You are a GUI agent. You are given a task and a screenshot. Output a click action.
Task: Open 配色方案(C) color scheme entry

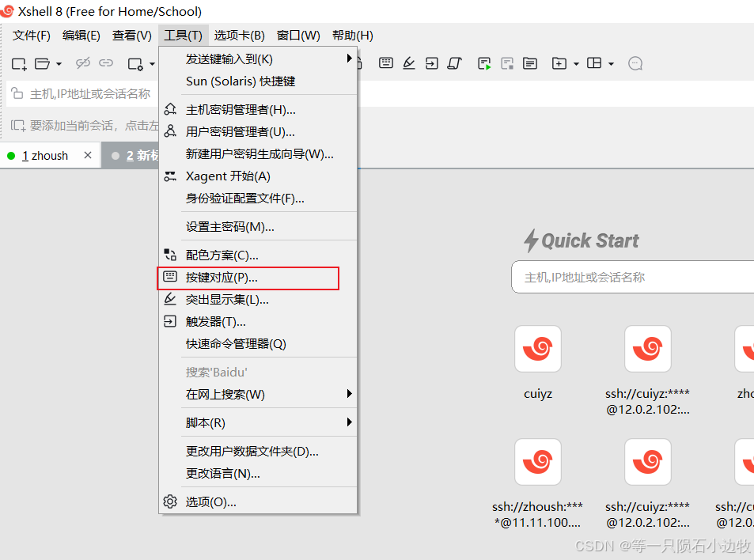click(x=258, y=255)
